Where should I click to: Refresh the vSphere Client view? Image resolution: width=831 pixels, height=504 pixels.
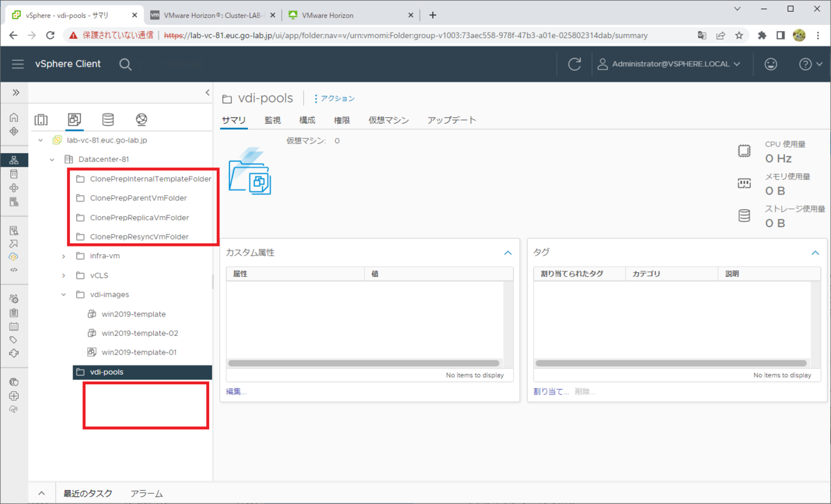(x=574, y=64)
